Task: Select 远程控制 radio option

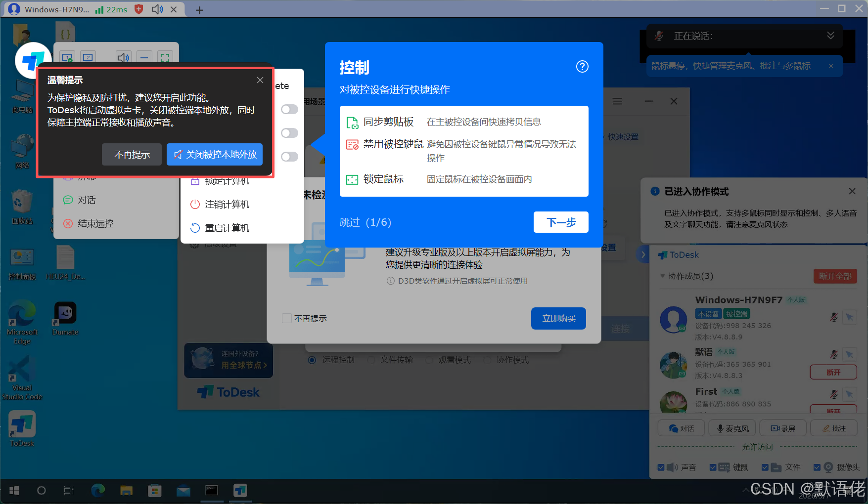Action: click(312, 360)
